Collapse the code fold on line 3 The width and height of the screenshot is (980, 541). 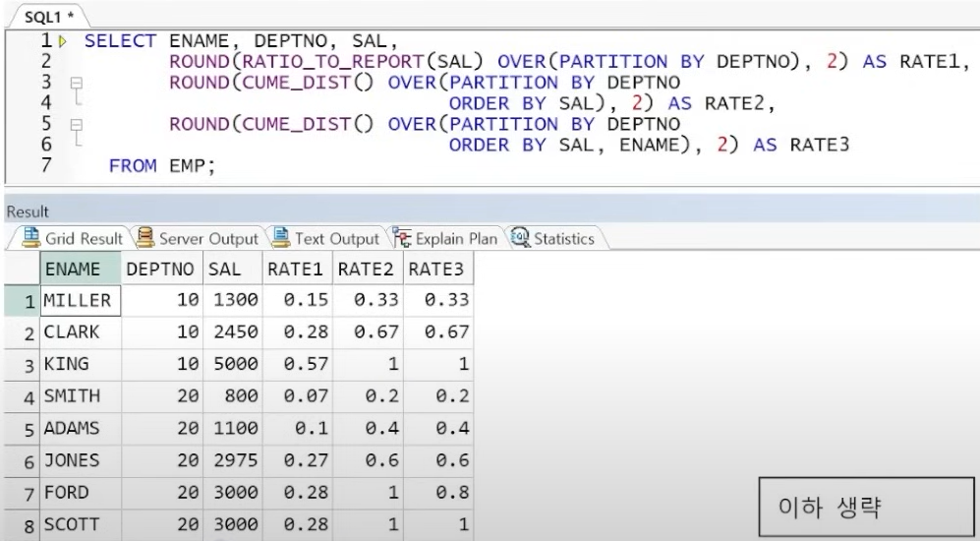77,83
